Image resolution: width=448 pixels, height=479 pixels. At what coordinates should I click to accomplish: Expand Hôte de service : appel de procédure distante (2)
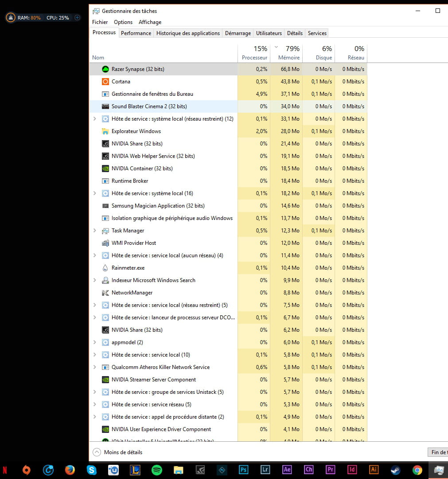point(94,417)
